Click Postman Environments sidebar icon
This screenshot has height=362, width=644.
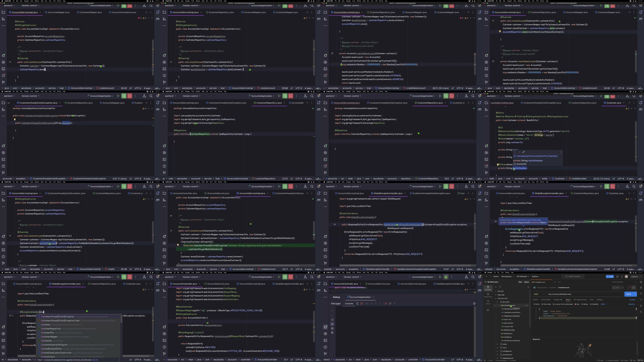[x=488, y=295]
